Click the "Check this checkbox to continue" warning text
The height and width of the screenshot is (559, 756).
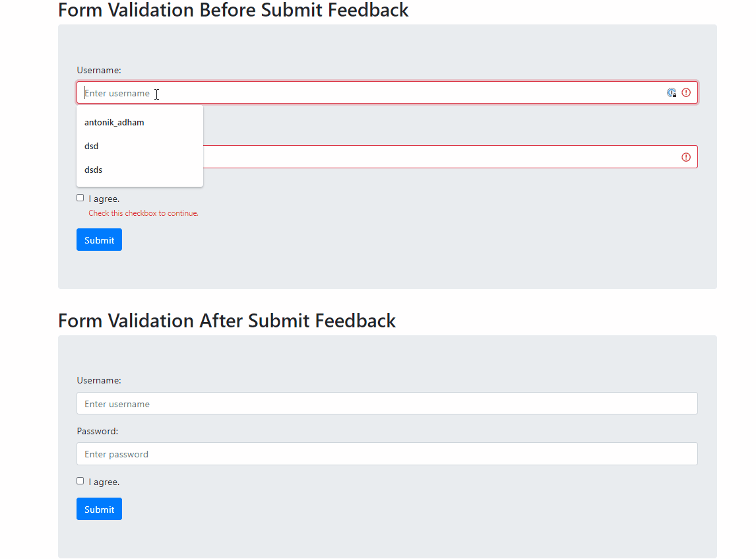click(143, 213)
